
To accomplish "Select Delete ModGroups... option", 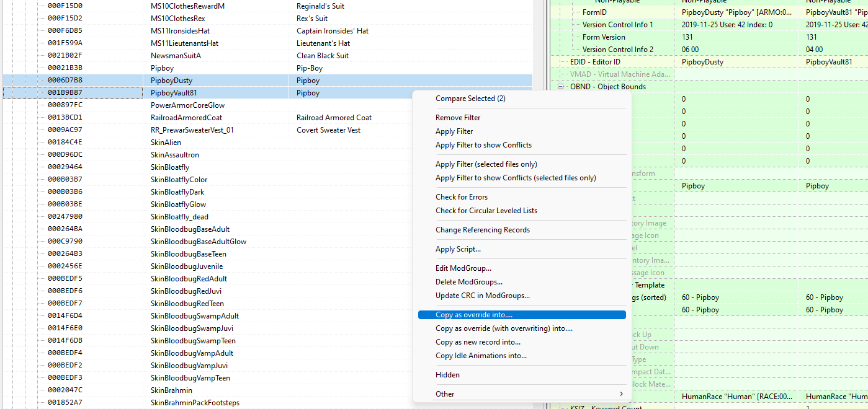I will [469, 282].
